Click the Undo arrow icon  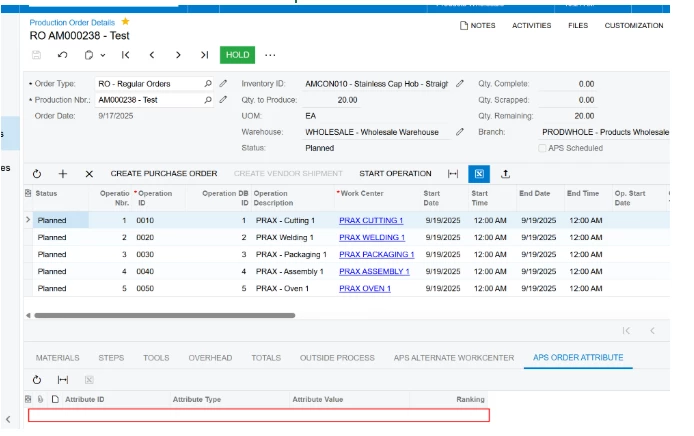pyautogui.click(x=62, y=55)
